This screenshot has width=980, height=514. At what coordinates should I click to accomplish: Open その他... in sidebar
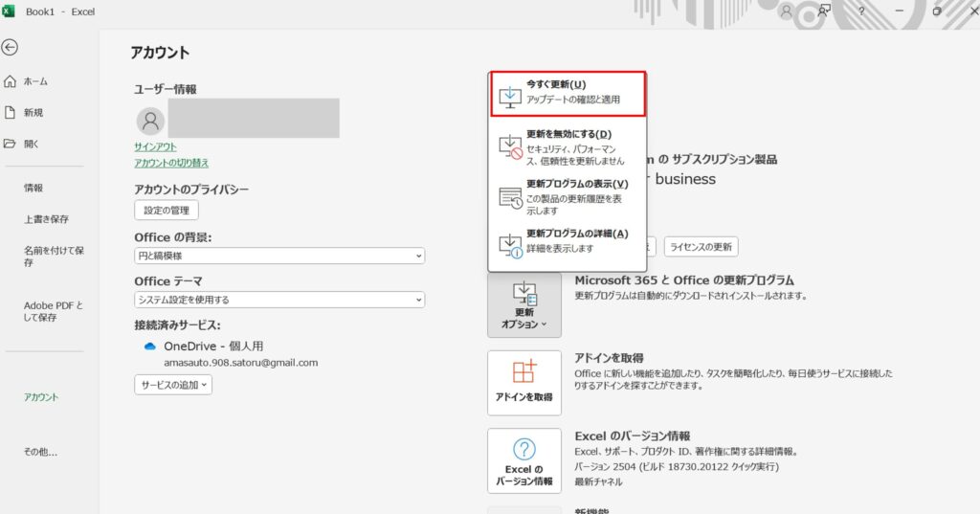point(40,452)
